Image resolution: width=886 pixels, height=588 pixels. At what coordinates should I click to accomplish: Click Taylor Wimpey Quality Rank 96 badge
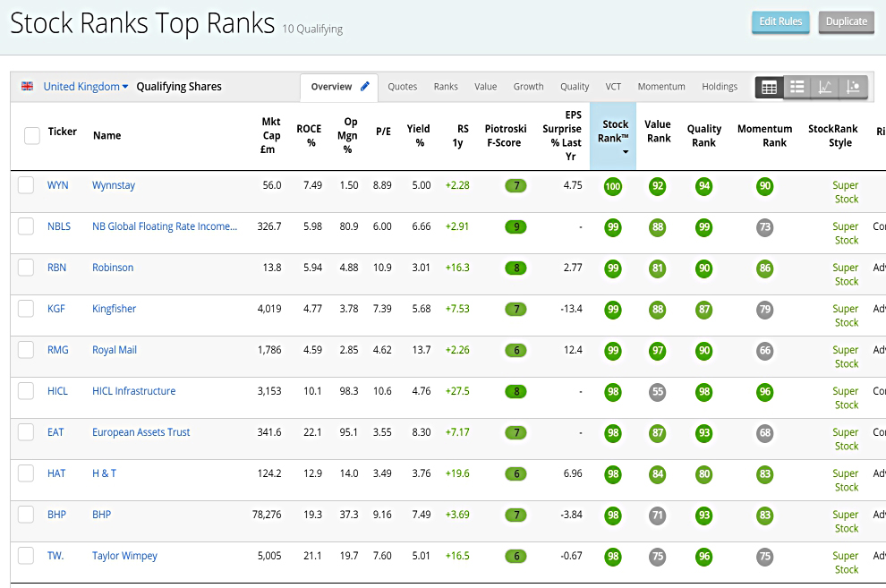click(704, 557)
